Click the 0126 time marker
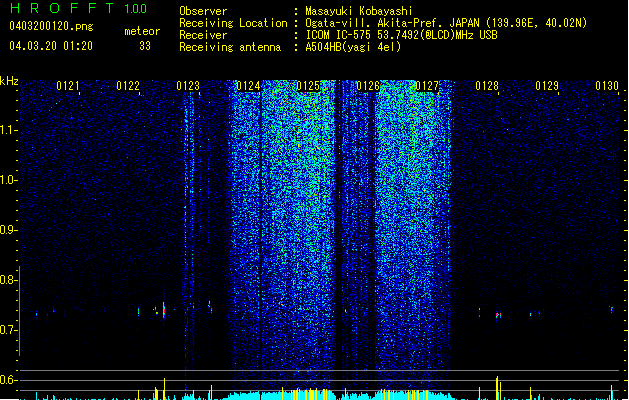 coord(368,86)
